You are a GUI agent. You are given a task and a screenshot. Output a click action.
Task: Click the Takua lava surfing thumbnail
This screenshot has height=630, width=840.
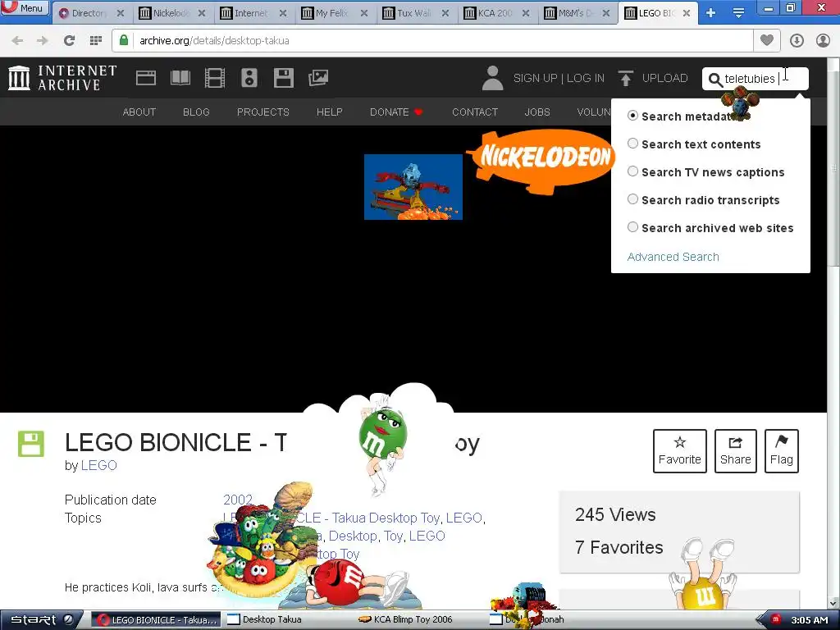pos(413,187)
